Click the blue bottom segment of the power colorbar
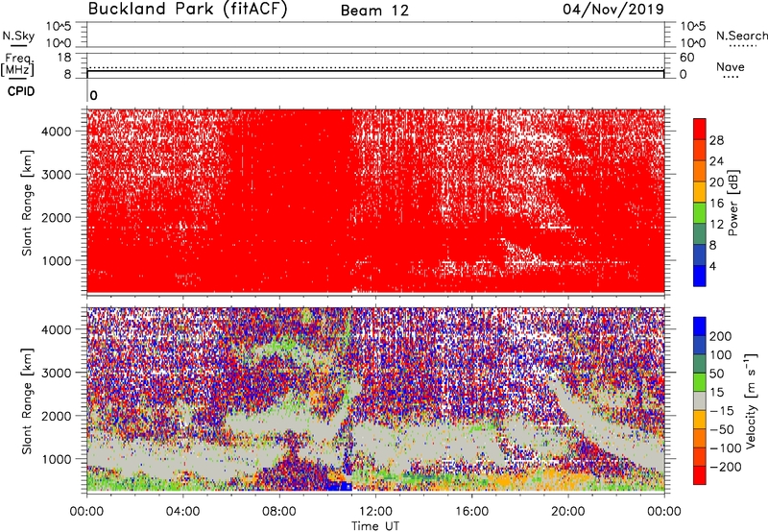This screenshot has width=768, height=532. coord(700,276)
